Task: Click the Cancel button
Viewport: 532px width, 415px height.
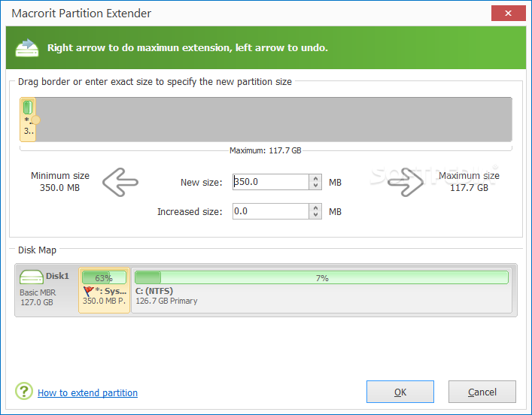Action: tap(482, 392)
